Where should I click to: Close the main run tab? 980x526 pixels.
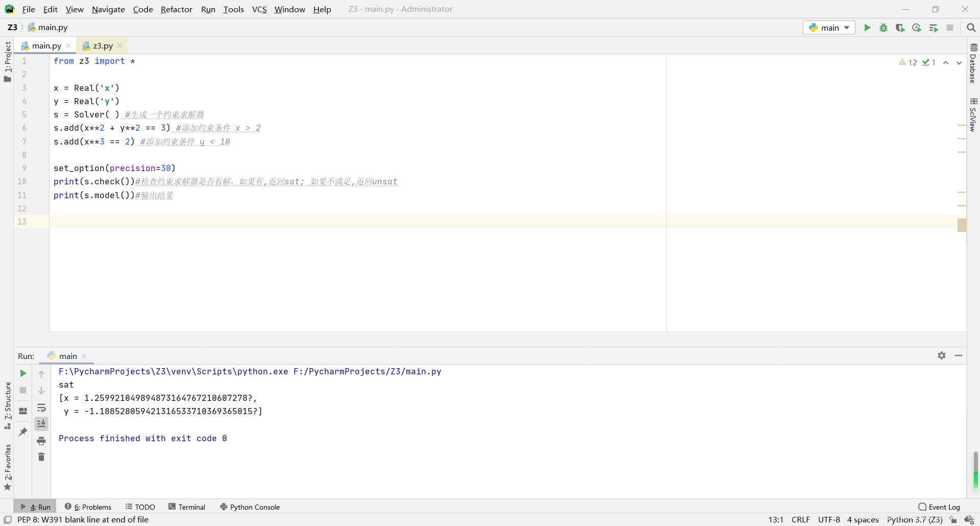coord(84,356)
